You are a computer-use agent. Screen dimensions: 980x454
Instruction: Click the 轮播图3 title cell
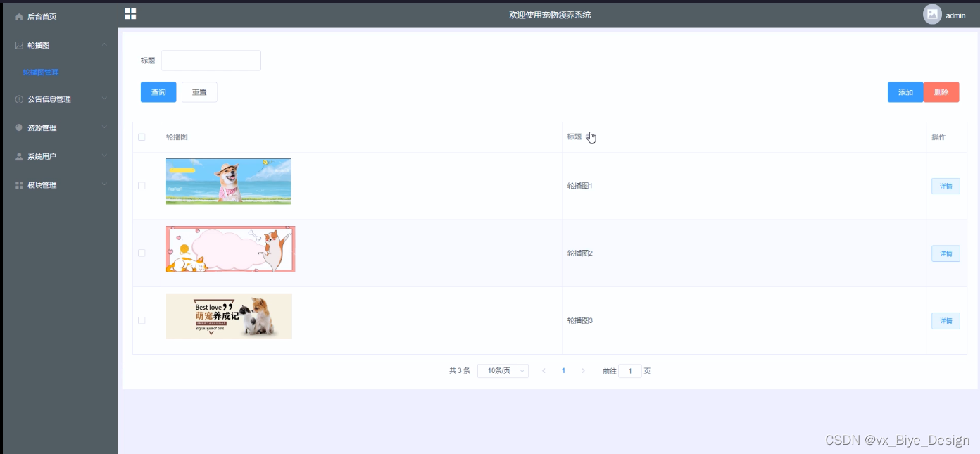pos(580,321)
